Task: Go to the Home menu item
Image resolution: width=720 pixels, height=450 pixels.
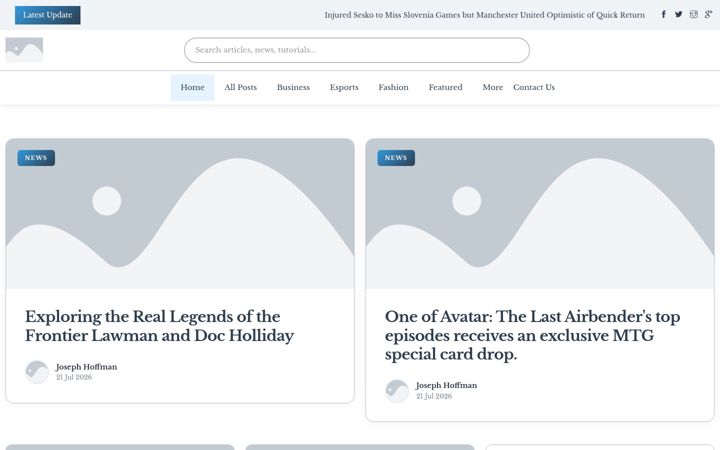Action: 192,87
